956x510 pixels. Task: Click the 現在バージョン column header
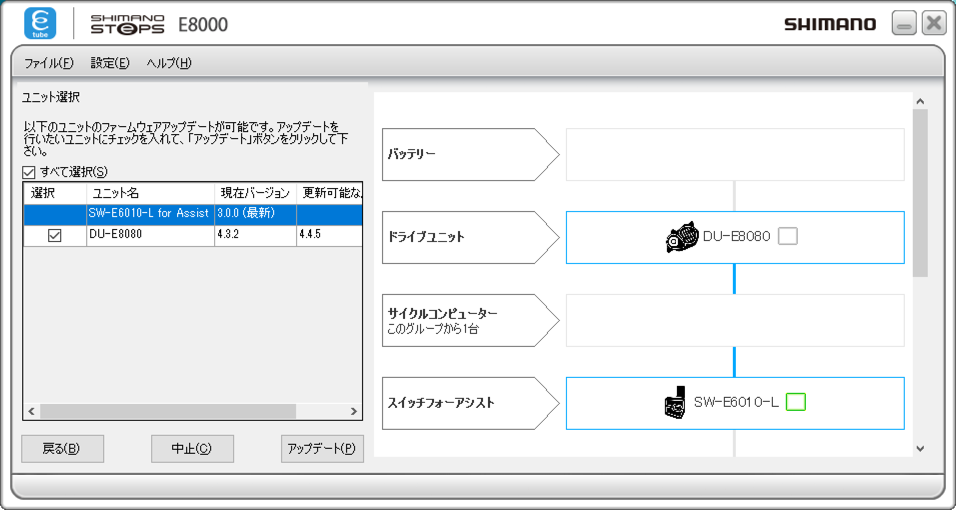pos(254,192)
